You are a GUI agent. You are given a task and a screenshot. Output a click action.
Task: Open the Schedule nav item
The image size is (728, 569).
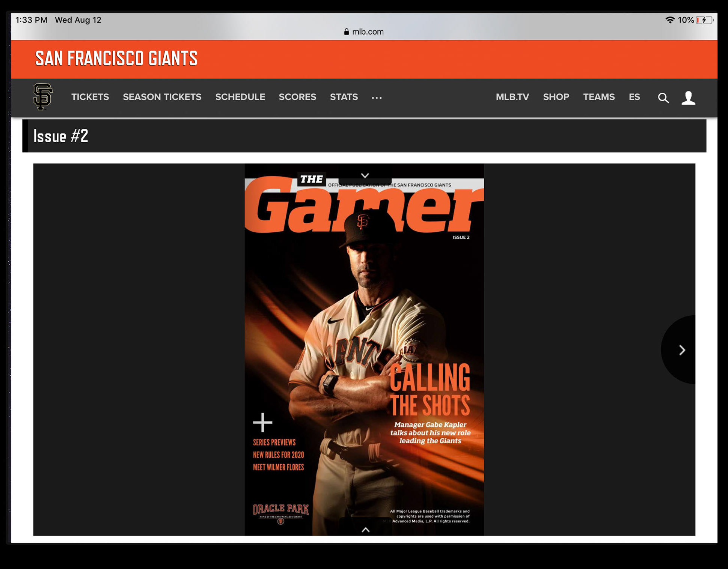point(240,97)
